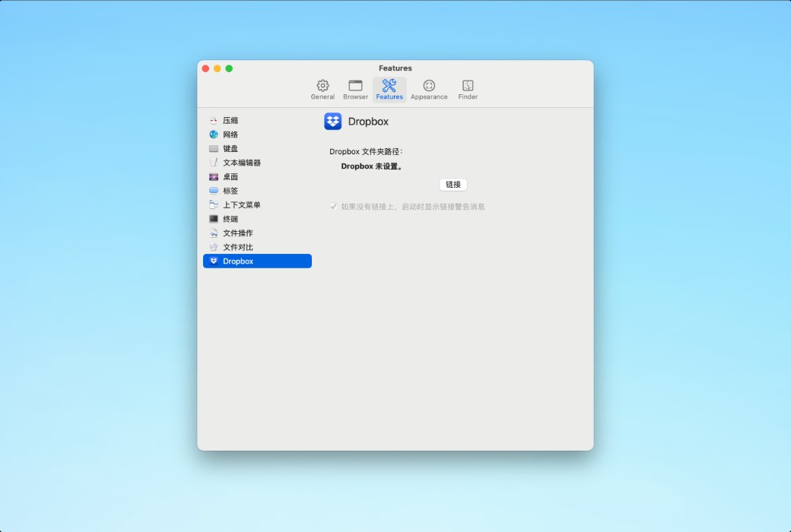Viewport: 791px width, 532px height.
Task: Click the 链接 button
Action: (453, 185)
